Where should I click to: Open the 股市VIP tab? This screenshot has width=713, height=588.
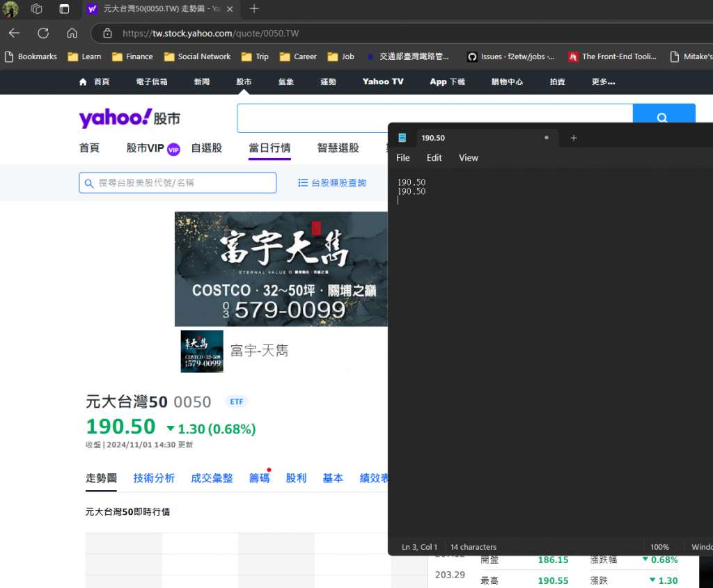click(x=153, y=148)
